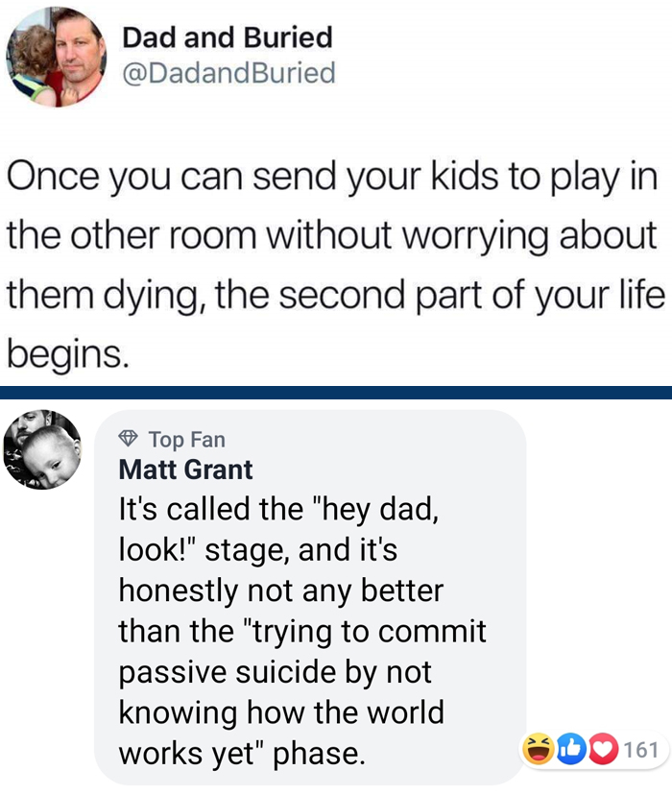
Task: Click "honestly not any better" comment line
Action: (280, 590)
